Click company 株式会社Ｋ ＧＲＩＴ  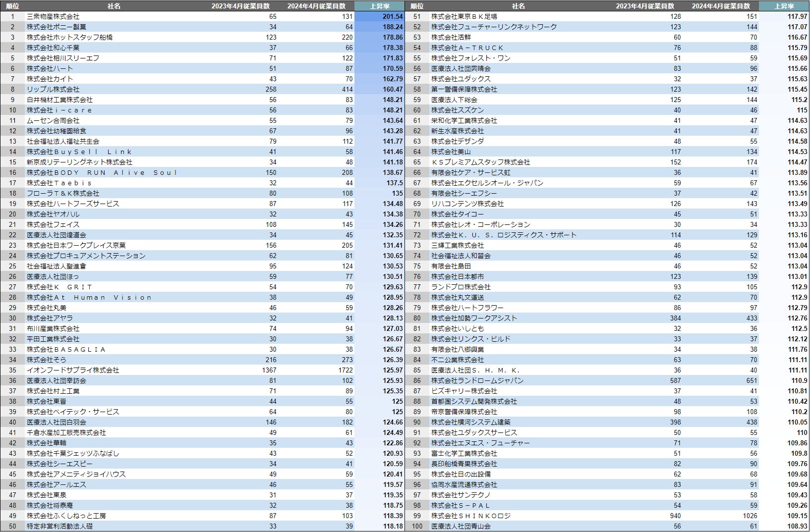coord(114,287)
